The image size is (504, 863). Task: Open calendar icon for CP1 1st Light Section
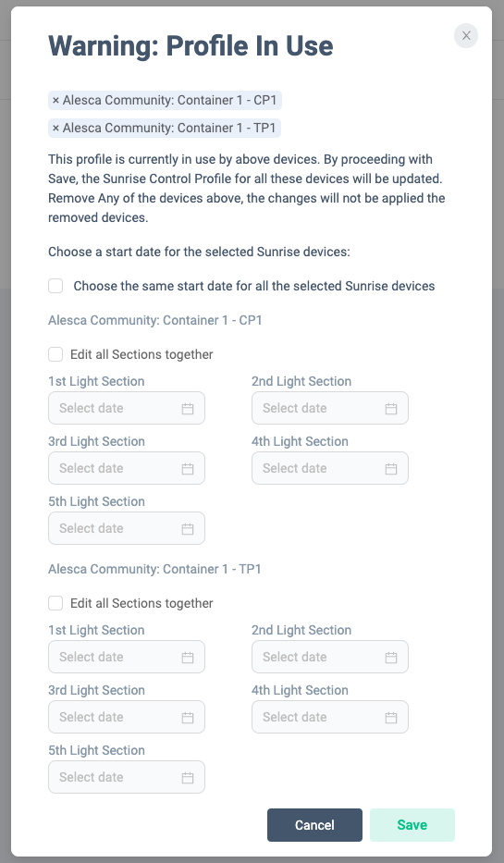(x=188, y=409)
